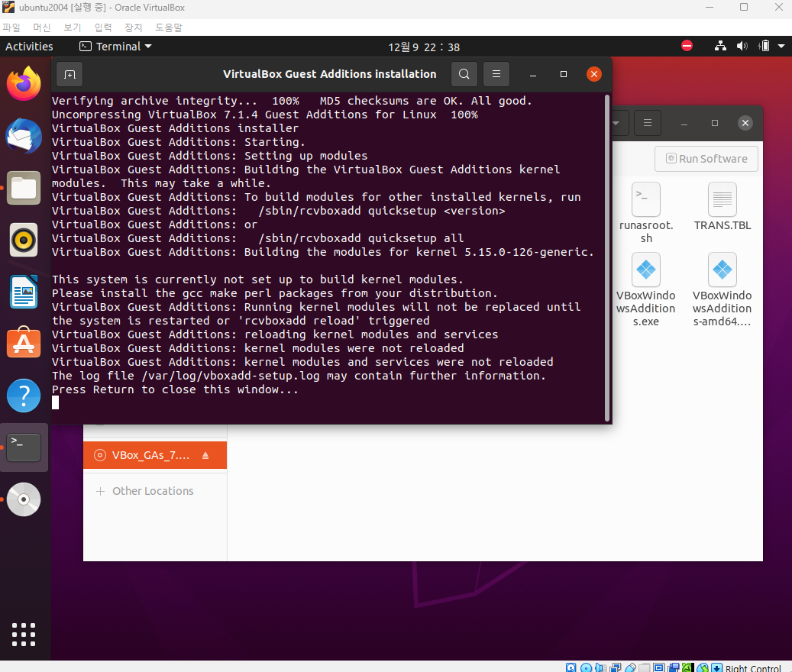This screenshot has width=792, height=672.
Task: Close the Guest Additions terminal window
Action: click(x=594, y=74)
